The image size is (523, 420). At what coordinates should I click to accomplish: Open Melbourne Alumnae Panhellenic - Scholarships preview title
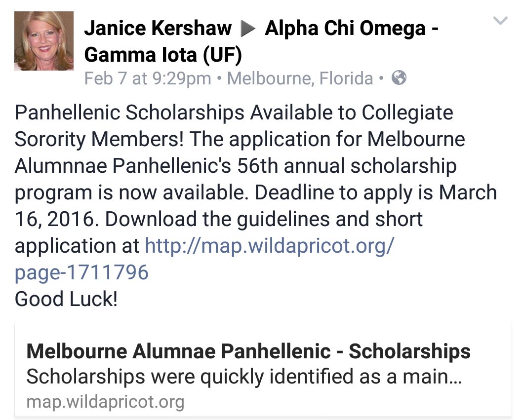(x=248, y=351)
